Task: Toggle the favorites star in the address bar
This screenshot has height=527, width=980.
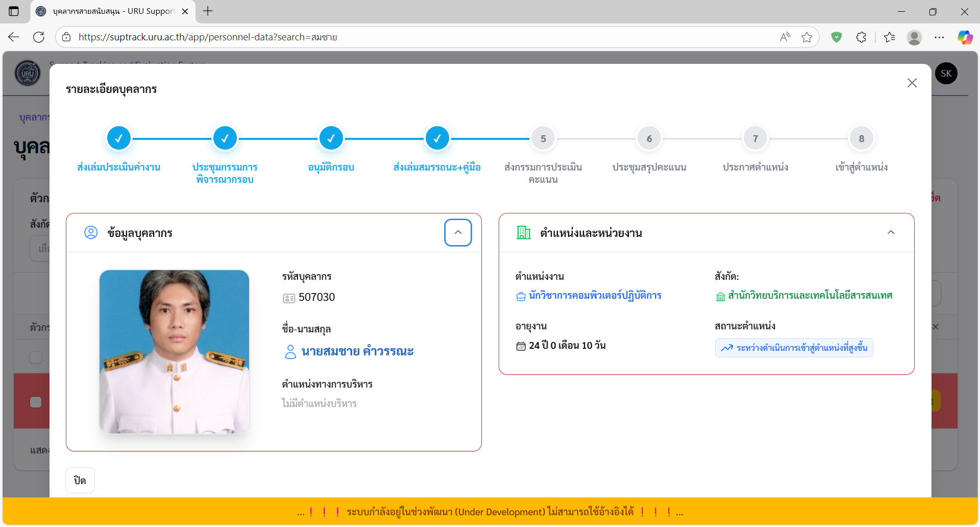Action: tap(807, 37)
